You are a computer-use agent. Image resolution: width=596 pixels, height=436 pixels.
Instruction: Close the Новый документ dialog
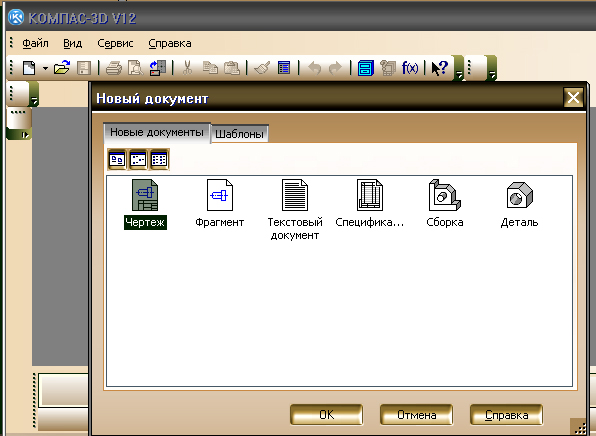573,98
